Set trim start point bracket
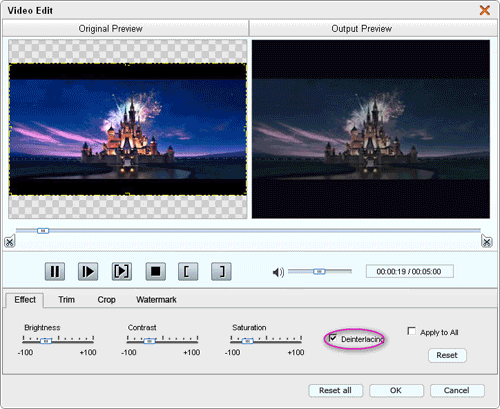The width and height of the screenshot is (500, 409). point(188,271)
